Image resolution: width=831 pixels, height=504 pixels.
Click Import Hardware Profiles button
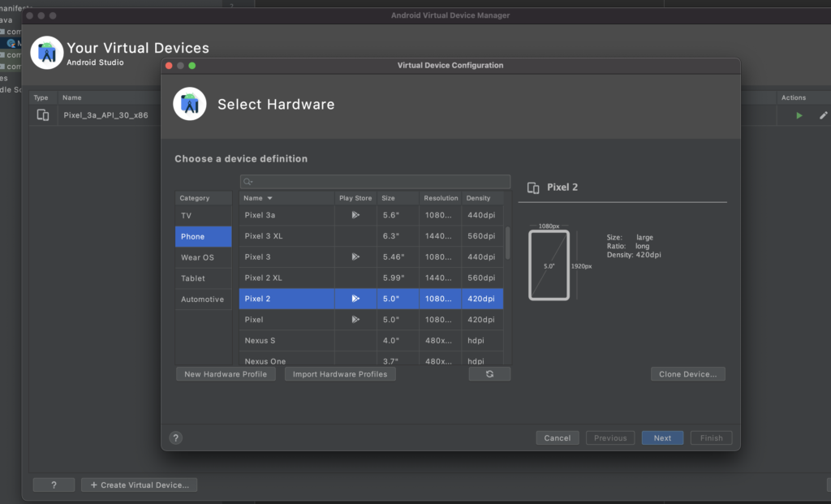340,374
